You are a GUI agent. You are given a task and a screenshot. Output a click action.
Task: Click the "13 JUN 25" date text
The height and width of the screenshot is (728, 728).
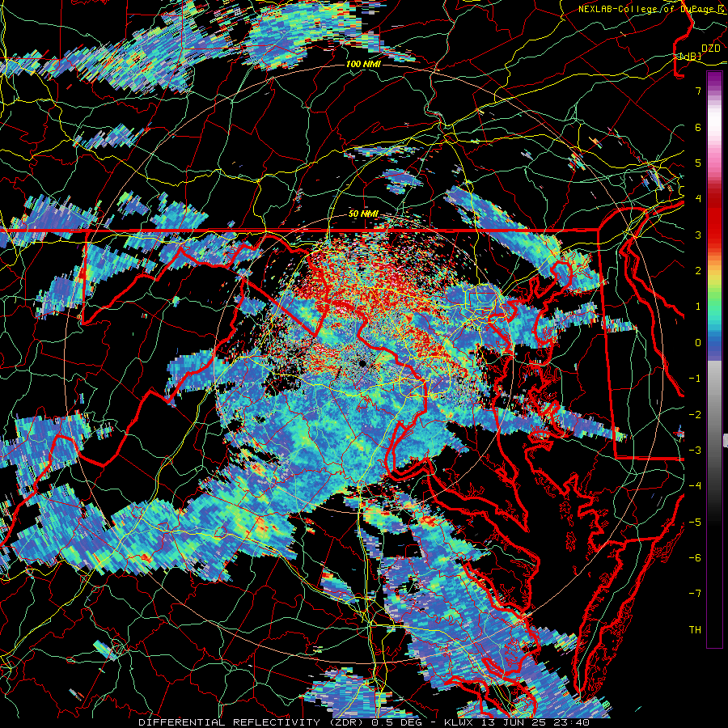pyautogui.click(x=514, y=722)
